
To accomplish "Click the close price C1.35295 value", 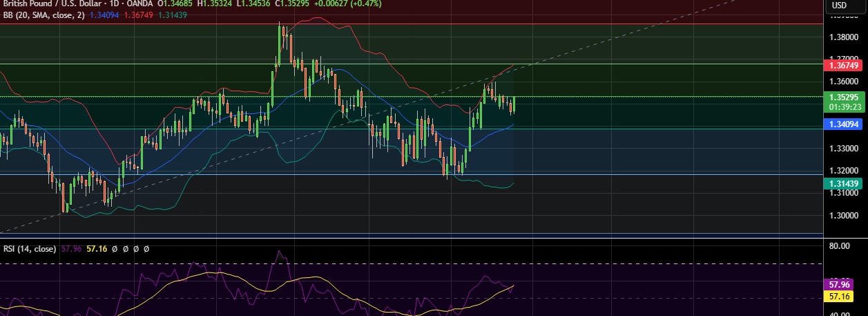I will tap(293, 3).
